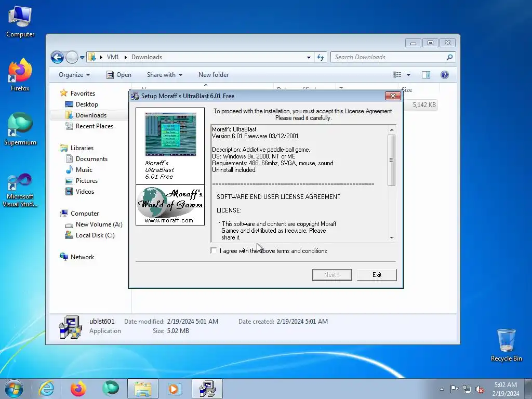Open the Share with menu

point(165,75)
